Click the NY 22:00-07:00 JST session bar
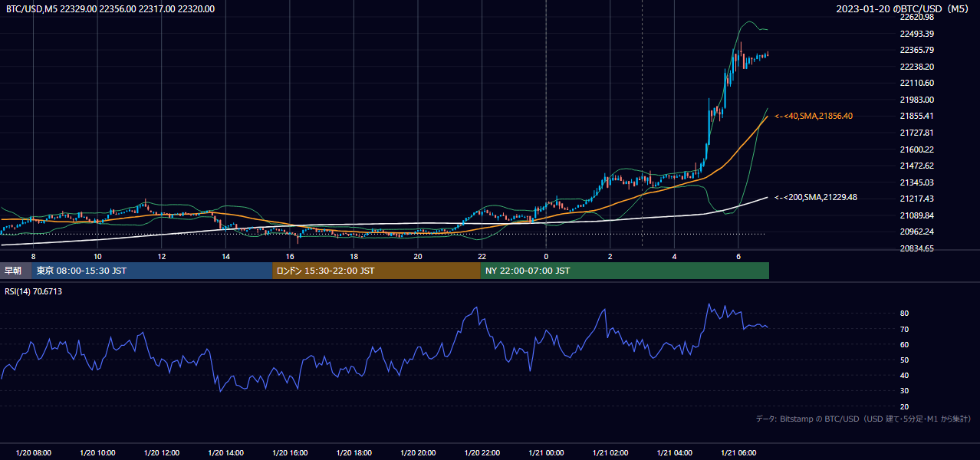The width and height of the screenshot is (980, 460). (625, 271)
